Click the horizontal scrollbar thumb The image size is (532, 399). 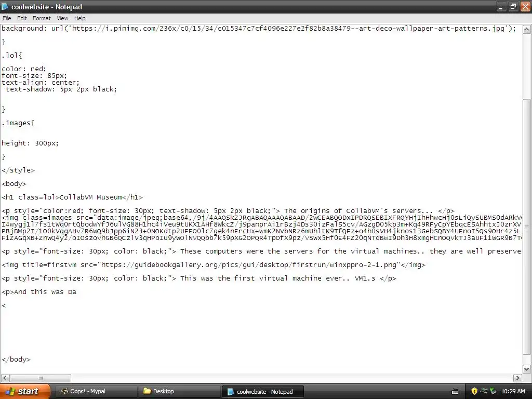41,378
